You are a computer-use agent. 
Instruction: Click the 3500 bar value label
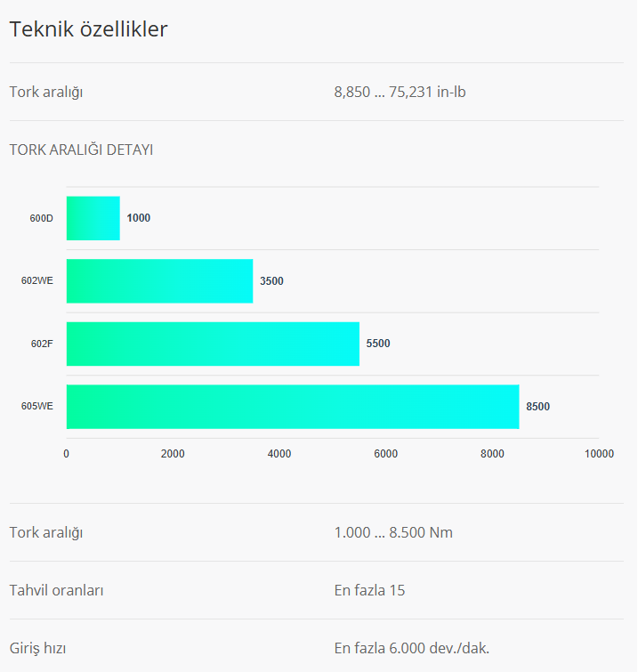tap(271, 281)
